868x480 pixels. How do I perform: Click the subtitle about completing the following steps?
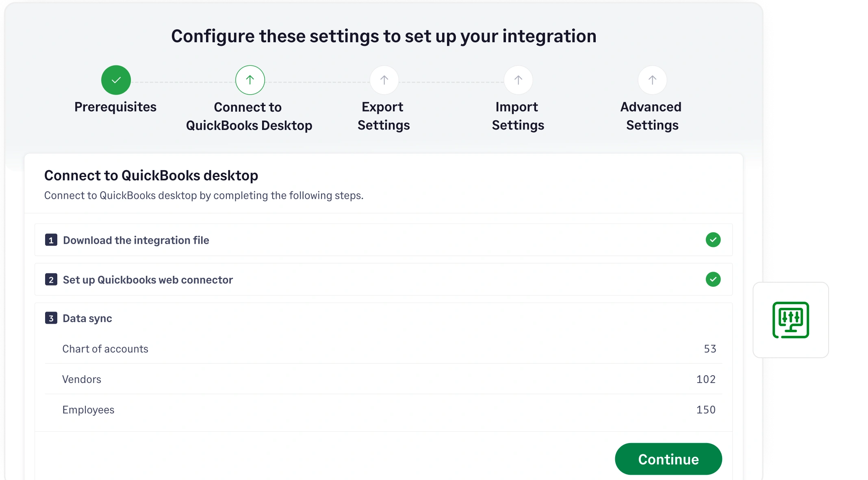click(x=204, y=195)
